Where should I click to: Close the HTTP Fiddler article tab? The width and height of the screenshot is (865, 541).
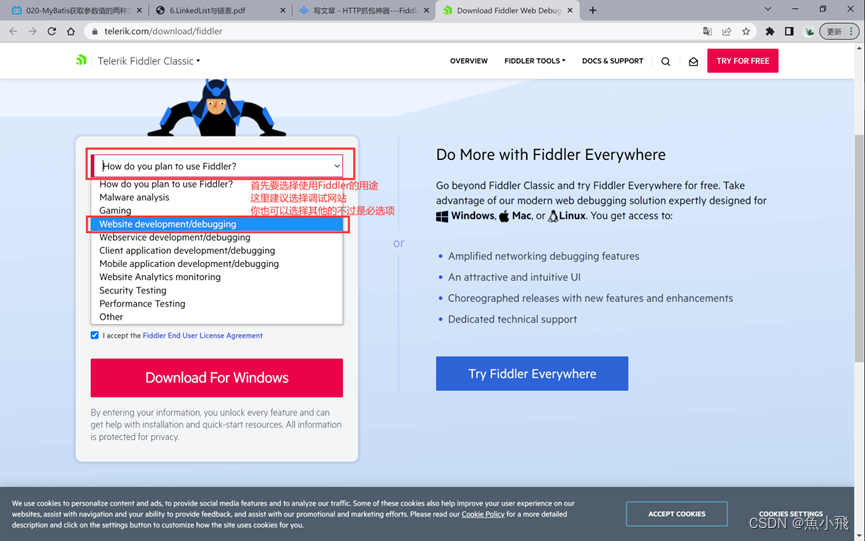(x=426, y=10)
